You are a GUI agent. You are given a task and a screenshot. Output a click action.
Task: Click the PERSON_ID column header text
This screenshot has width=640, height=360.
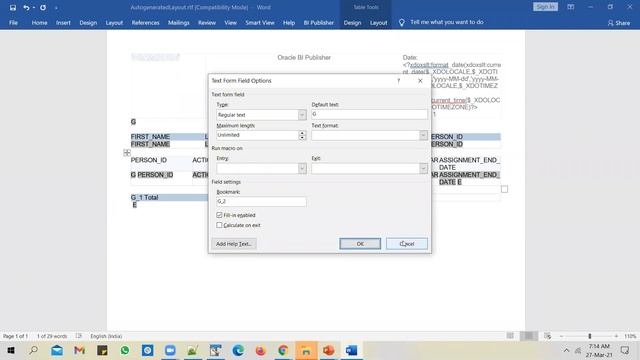pos(149,160)
